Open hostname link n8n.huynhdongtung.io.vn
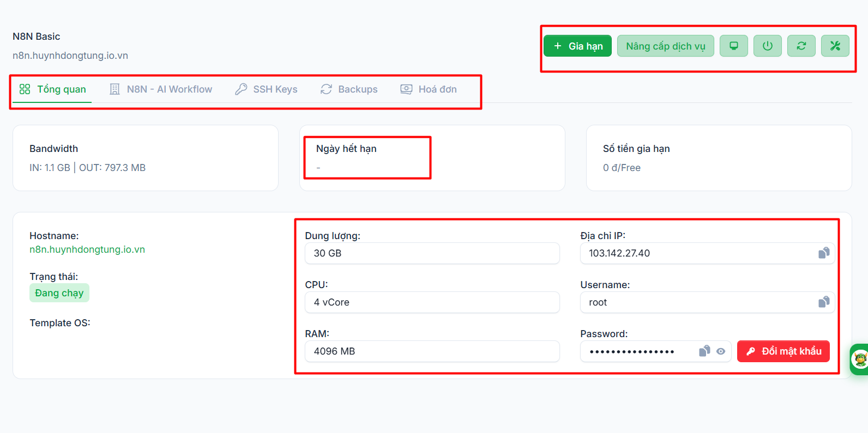 coord(87,249)
